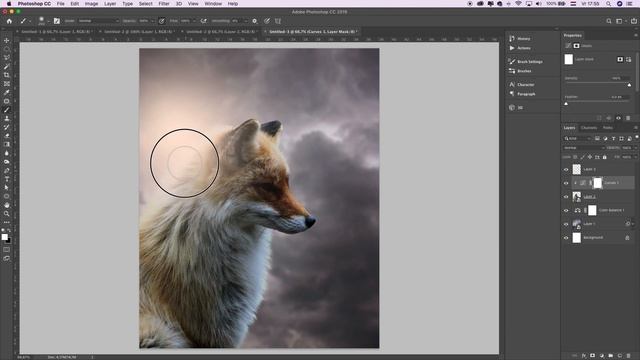
Task: Open the Fill dropdown in Layers panel
Action: (x=636, y=157)
